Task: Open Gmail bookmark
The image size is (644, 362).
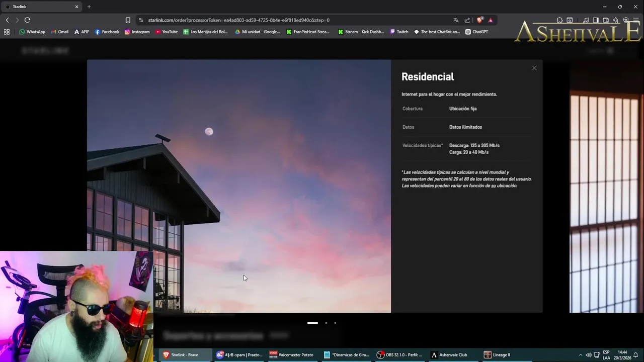Action: pyautogui.click(x=59, y=32)
